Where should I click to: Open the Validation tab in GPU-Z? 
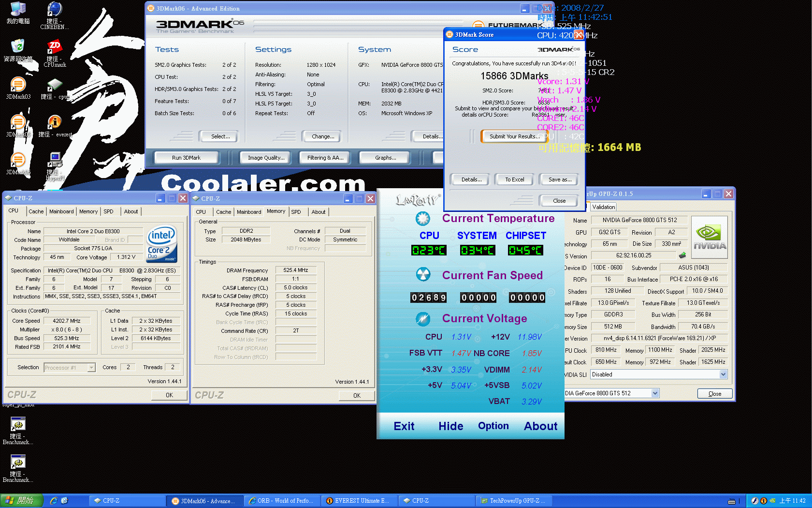(604, 207)
